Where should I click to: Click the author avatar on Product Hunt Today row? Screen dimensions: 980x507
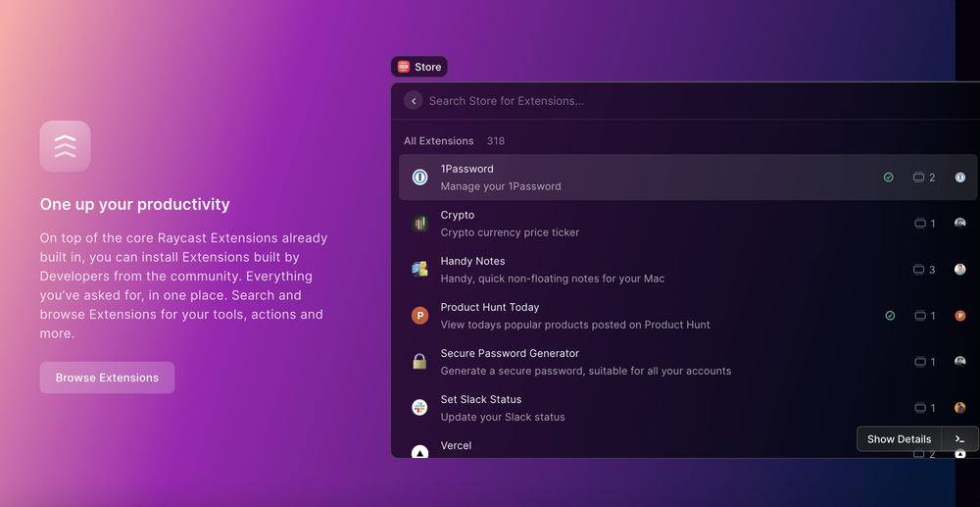[x=960, y=316]
